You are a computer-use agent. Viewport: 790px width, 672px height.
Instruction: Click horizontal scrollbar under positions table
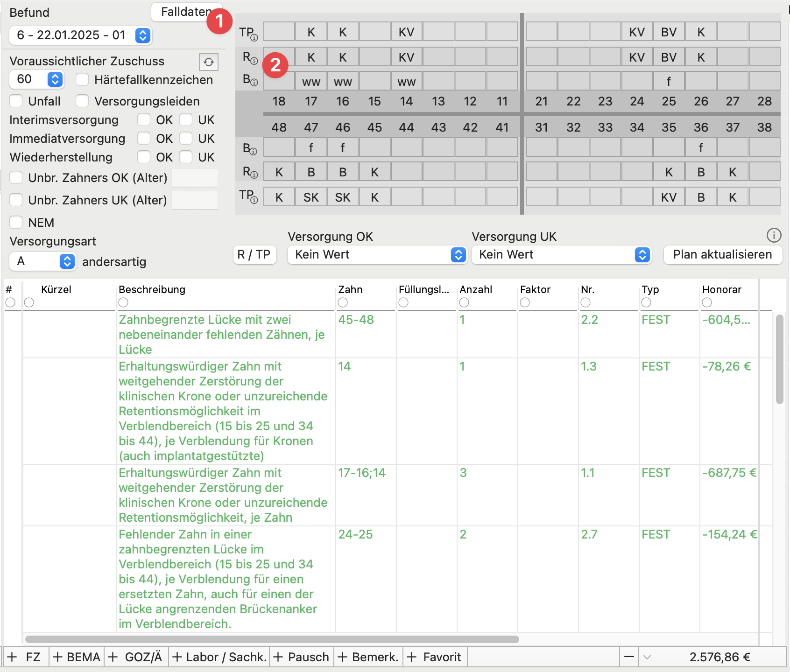pyautogui.click(x=272, y=639)
